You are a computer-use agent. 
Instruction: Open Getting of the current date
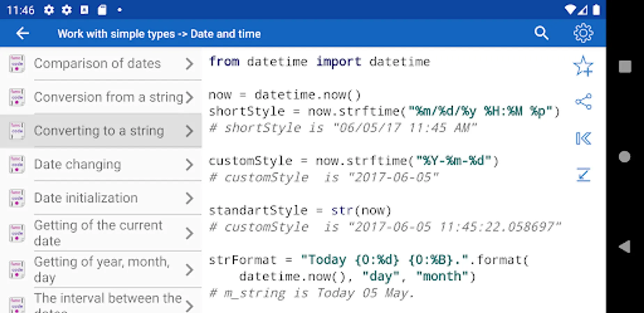tap(98, 233)
